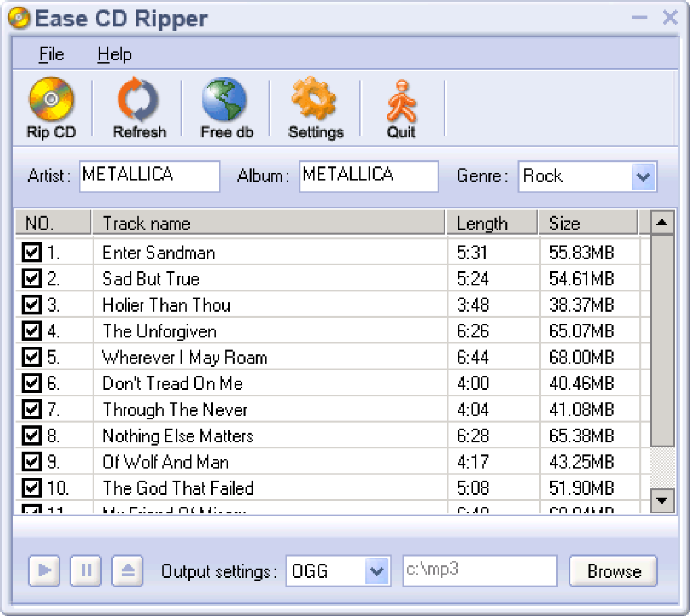Uncheck track 3 Holier Than Thou checkbox
Screen dimensions: 690x616
tap(32, 304)
